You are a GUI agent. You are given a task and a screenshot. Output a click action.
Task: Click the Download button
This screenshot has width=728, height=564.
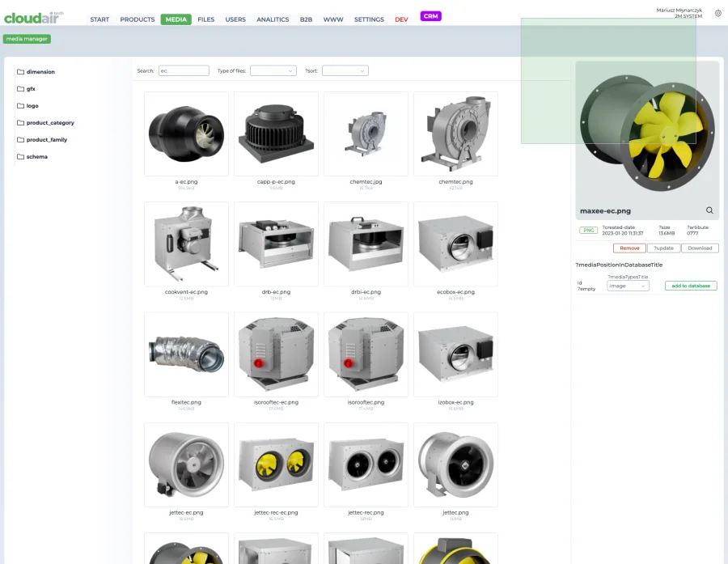pos(700,248)
